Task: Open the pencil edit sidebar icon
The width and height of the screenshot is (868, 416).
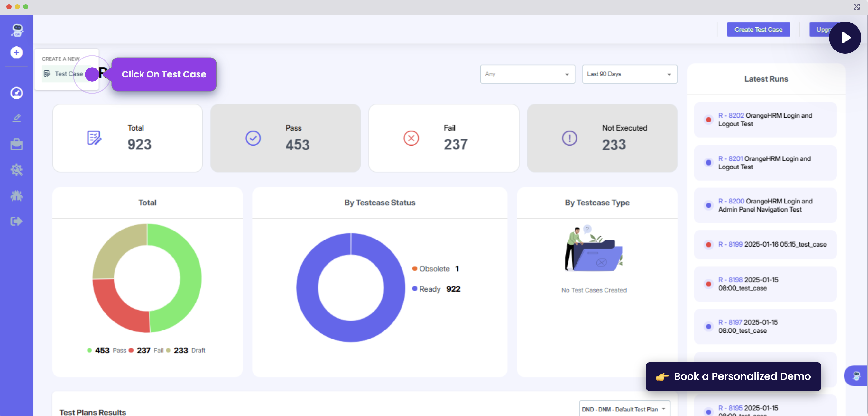Action: (x=16, y=118)
